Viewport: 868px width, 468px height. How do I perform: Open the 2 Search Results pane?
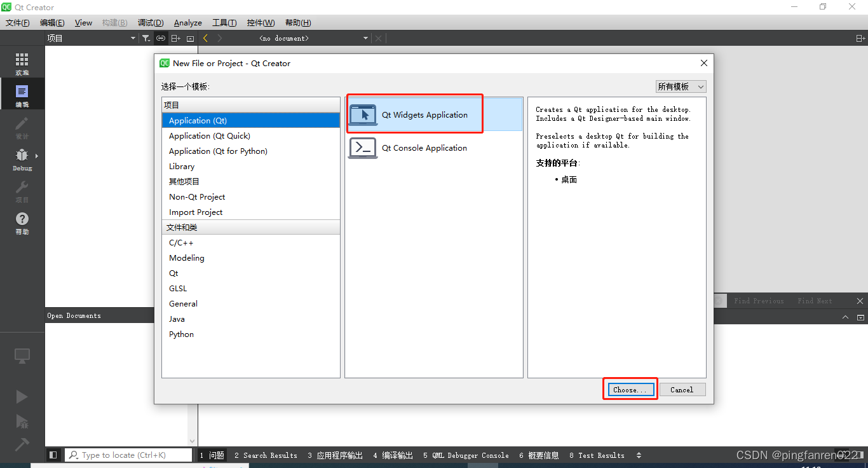coord(266,455)
